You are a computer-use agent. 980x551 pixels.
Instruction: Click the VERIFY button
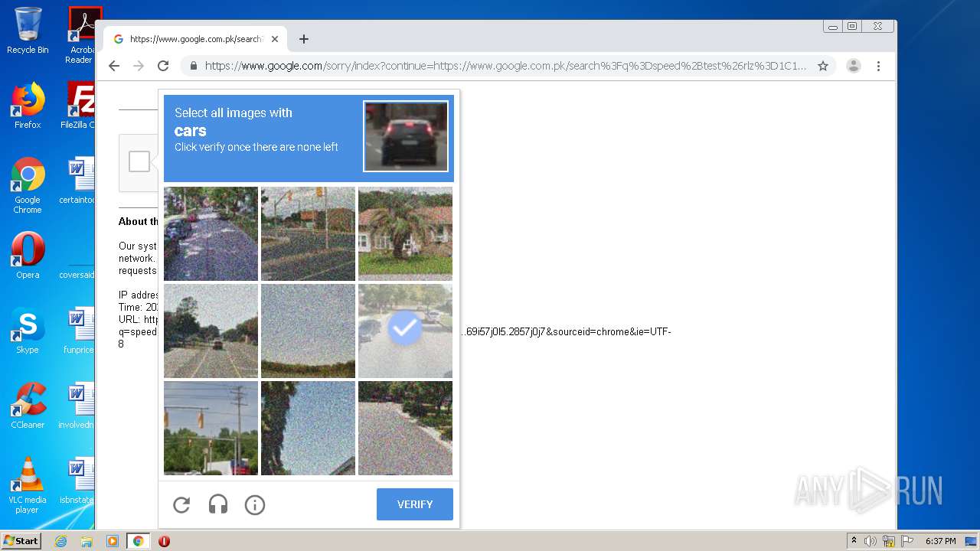coord(415,504)
